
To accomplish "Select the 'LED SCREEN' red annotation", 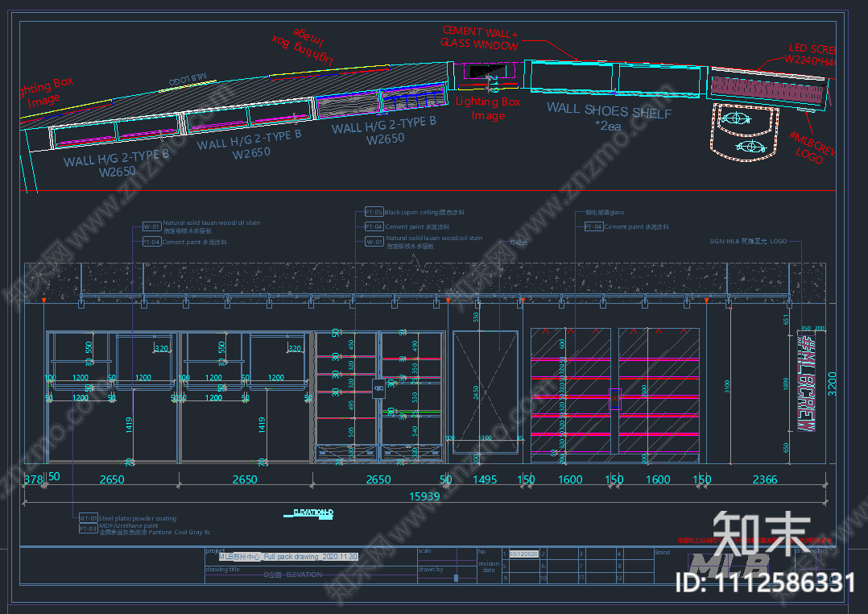I will click(x=810, y=55).
